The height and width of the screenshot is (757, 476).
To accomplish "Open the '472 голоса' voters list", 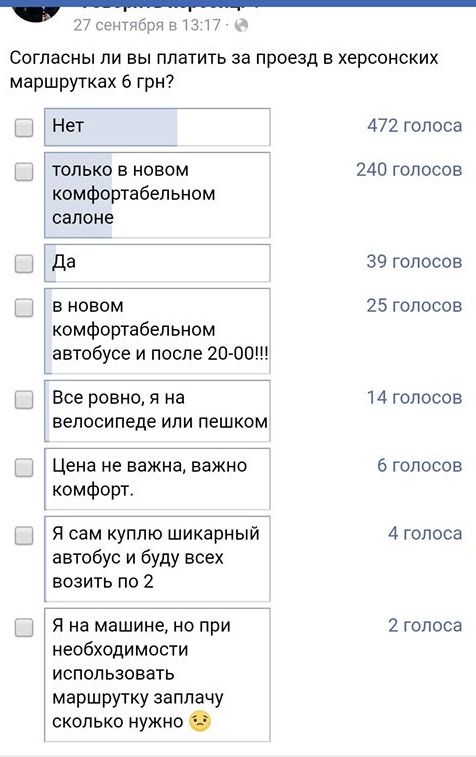I will click(x=415, y=126).
